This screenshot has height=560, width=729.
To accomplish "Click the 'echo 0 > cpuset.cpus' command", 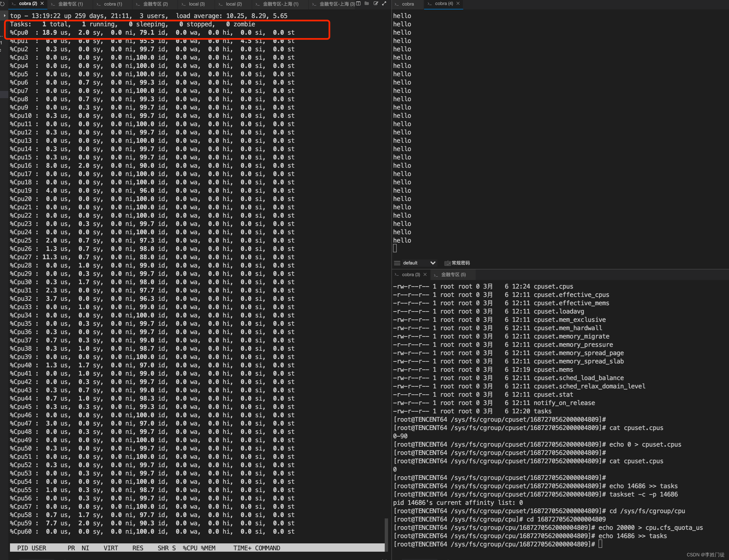I will (645, 445).
